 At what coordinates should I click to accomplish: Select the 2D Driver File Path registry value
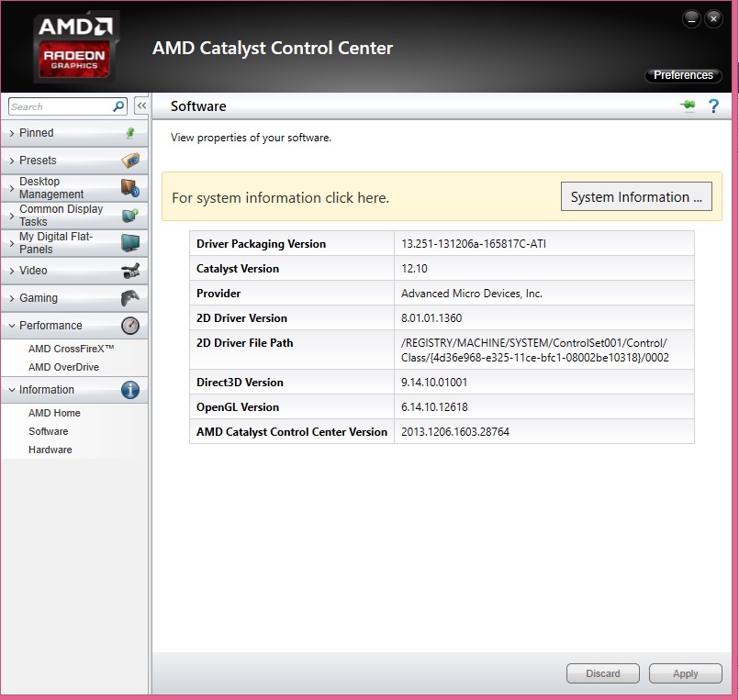(535, 350)
